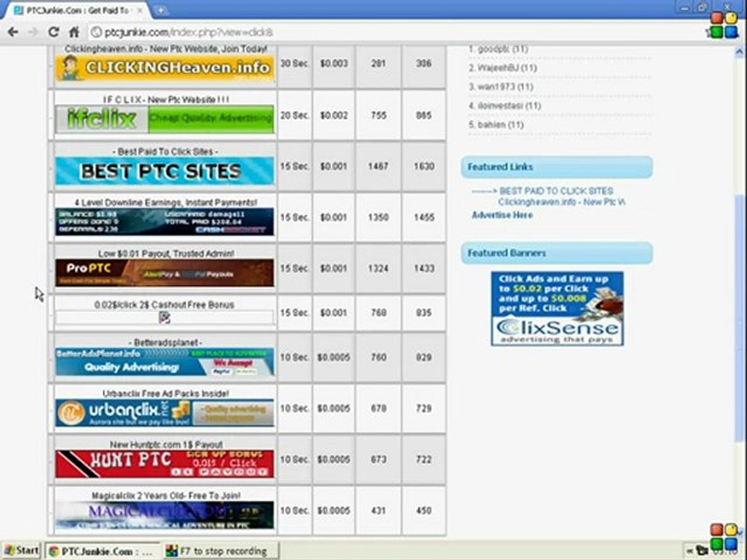Click the '1630' cell in Best PTC Sites row

pyautogui.click(x=423, y=166)
